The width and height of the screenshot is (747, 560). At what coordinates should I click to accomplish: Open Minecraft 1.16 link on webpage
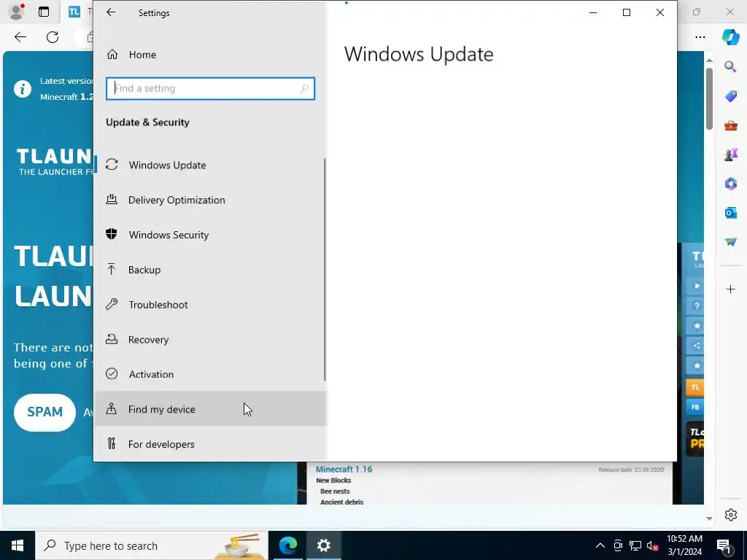[344, 469]
